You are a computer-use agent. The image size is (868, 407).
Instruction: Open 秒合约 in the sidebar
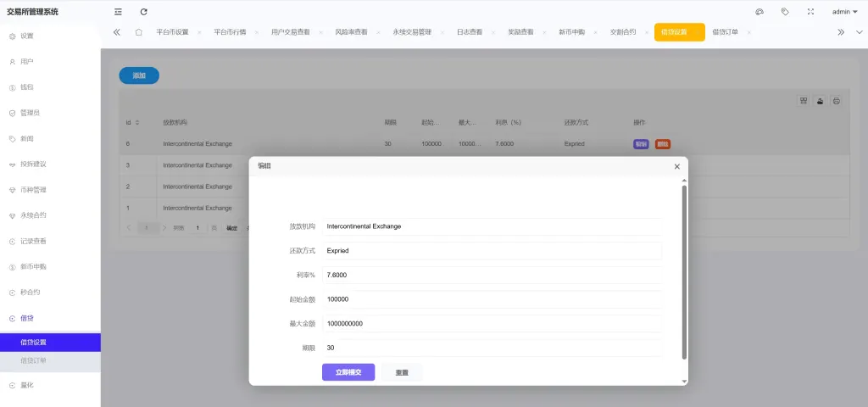point(50,293)
